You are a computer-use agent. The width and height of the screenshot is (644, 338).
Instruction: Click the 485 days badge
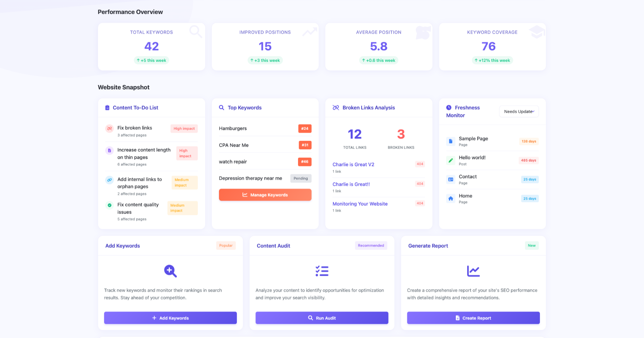coord(528,160)
